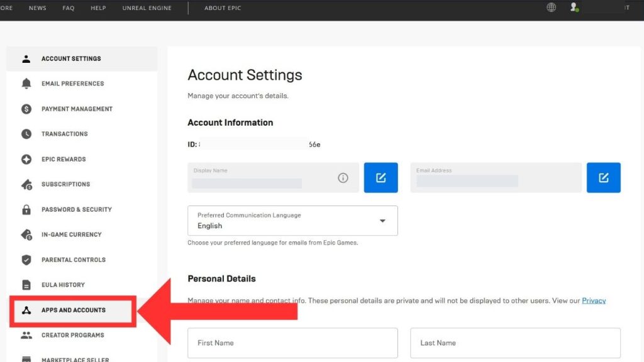This screenshot has width=644, height=362.
Task: Click the Display Name field
Action: [x=273, y=178]
